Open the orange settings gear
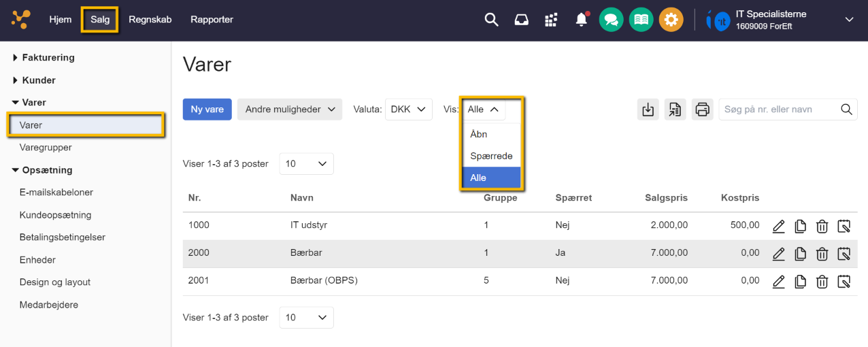This screenshot has height=347, width=868. click(x=671, y=20)
